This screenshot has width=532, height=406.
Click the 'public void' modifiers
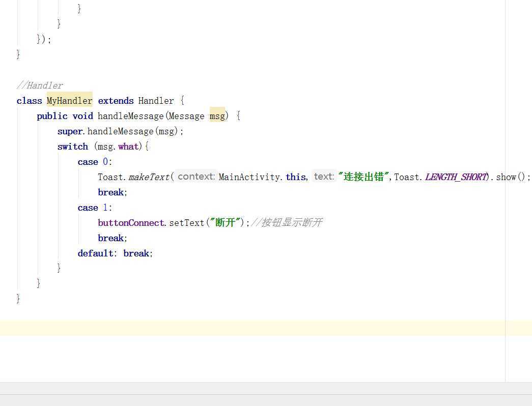65,116
